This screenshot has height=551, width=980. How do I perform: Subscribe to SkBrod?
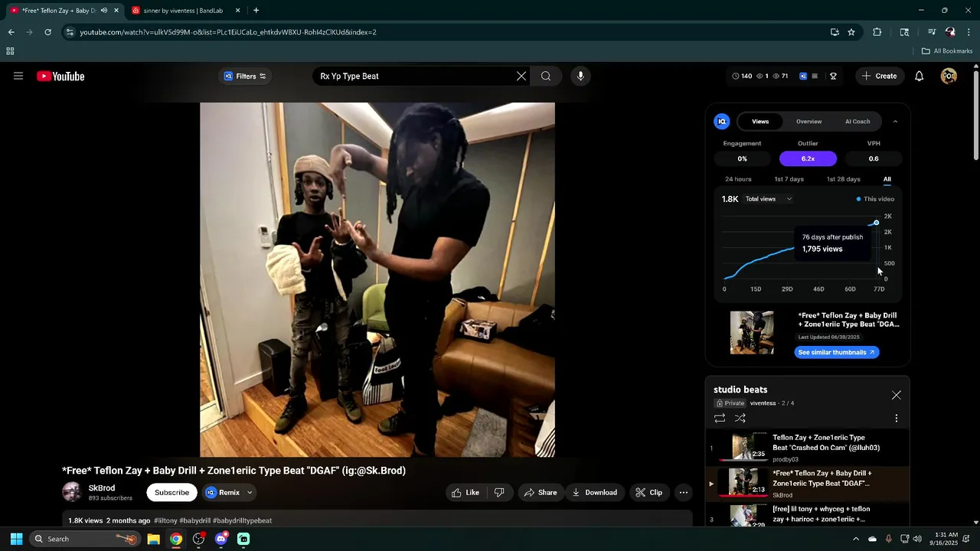[171, 492]
